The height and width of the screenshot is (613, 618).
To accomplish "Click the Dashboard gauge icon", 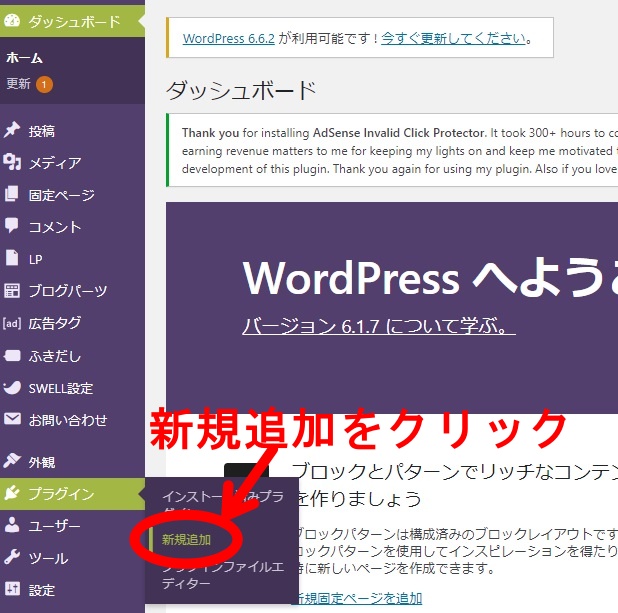I will tap(13, 21).
